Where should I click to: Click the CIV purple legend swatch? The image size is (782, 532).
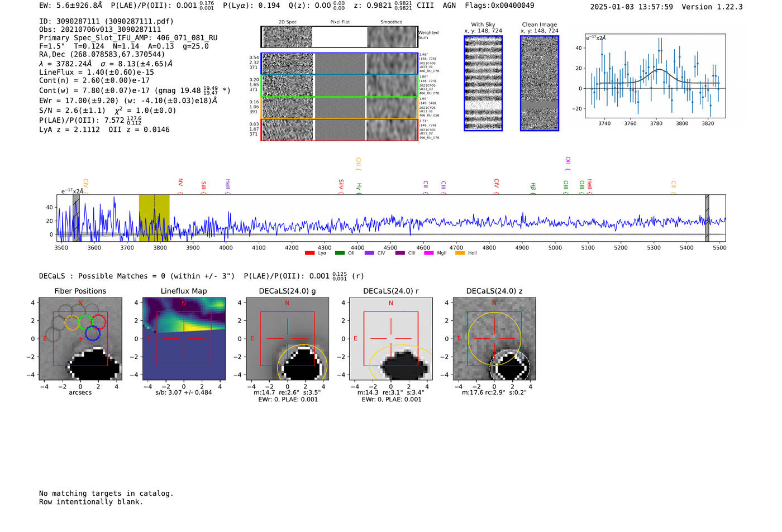(x=369, y=253)
